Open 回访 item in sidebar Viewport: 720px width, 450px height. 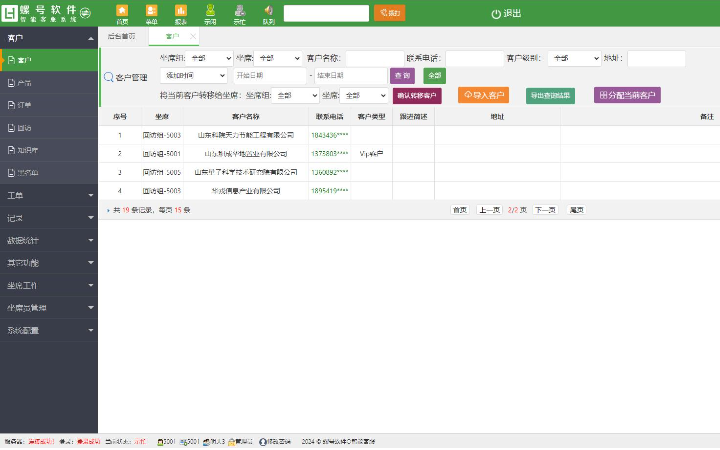49,128
